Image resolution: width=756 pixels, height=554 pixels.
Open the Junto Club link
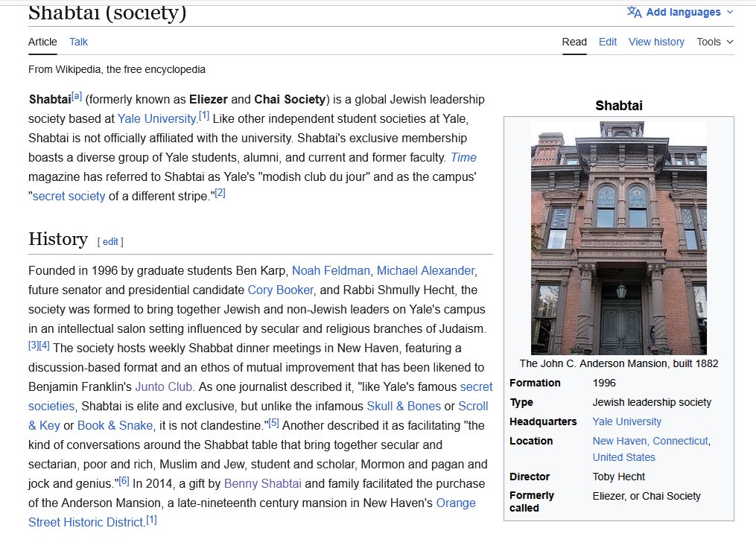click(164, 386)
